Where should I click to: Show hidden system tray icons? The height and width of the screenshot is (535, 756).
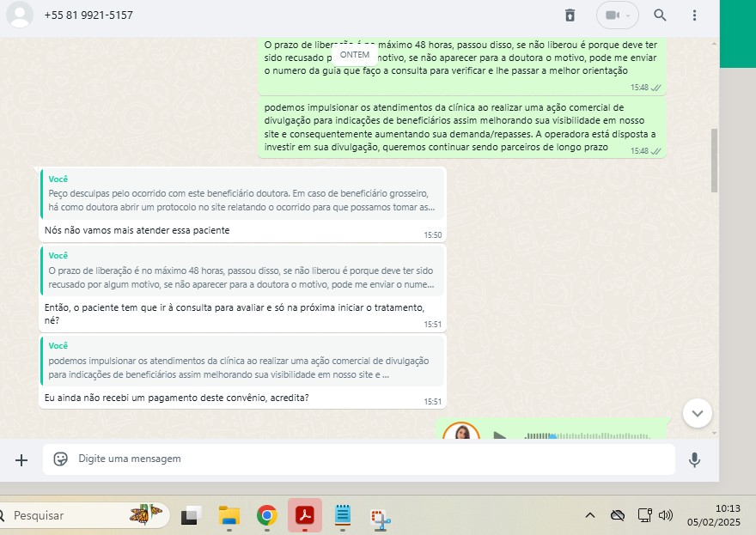pos(590,515)
